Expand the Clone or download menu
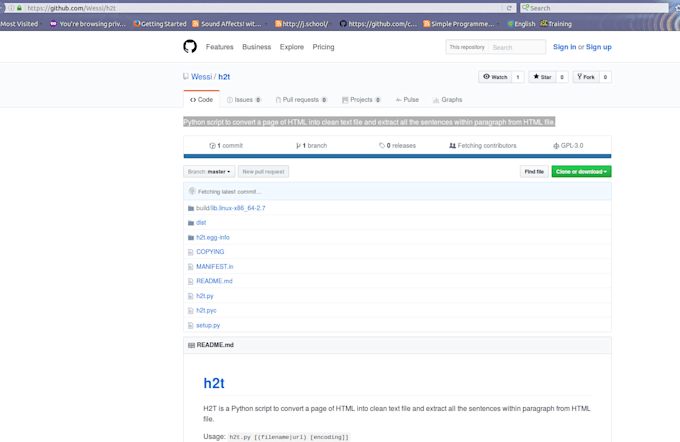 click(581, 172)
